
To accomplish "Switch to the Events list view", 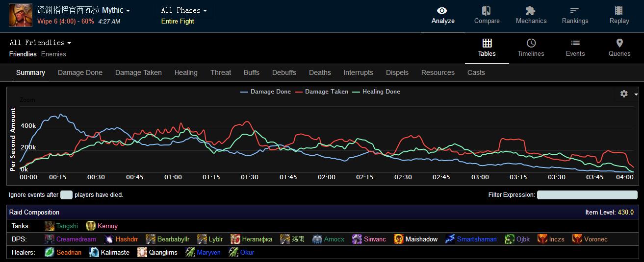I will (x=575, y=48).
